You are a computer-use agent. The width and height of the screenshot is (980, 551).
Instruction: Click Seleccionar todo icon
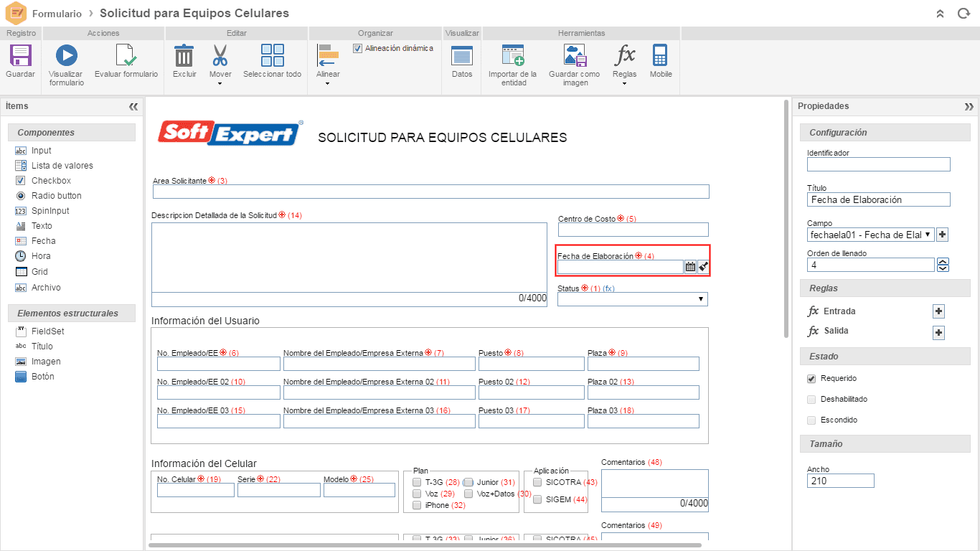[x=273, y=55]
